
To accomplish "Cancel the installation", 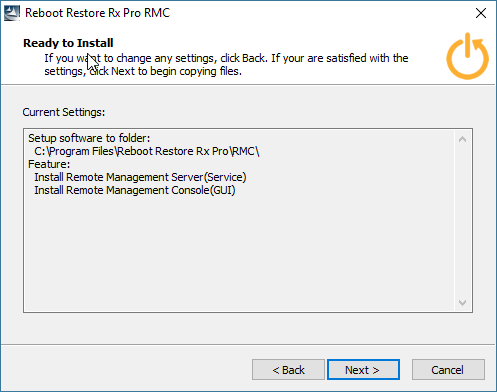I will pyautogui.click(x=448, y=369).
